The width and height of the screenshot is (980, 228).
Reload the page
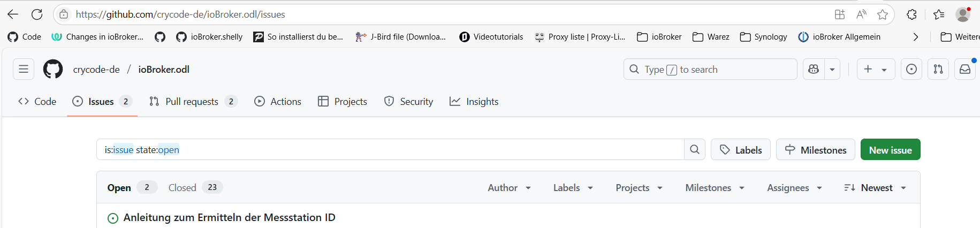37,14
